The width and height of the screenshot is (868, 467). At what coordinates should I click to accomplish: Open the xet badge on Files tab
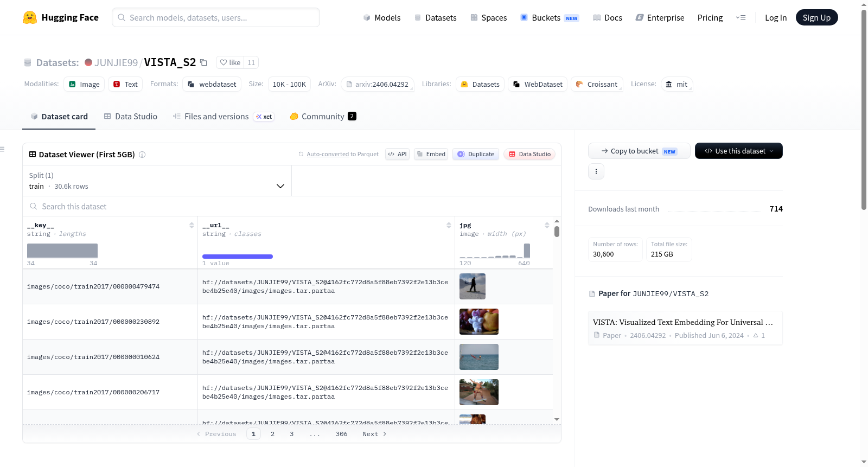pos(264,117)
